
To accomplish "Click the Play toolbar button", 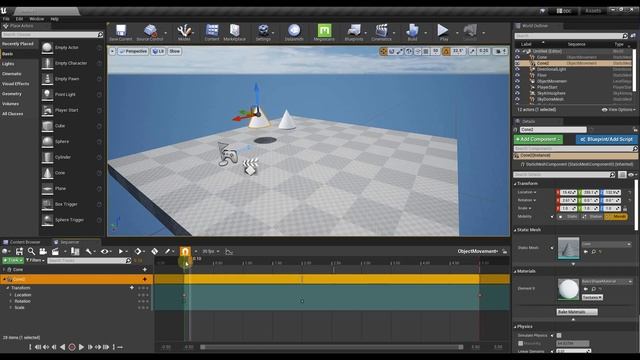I will 443,33.
